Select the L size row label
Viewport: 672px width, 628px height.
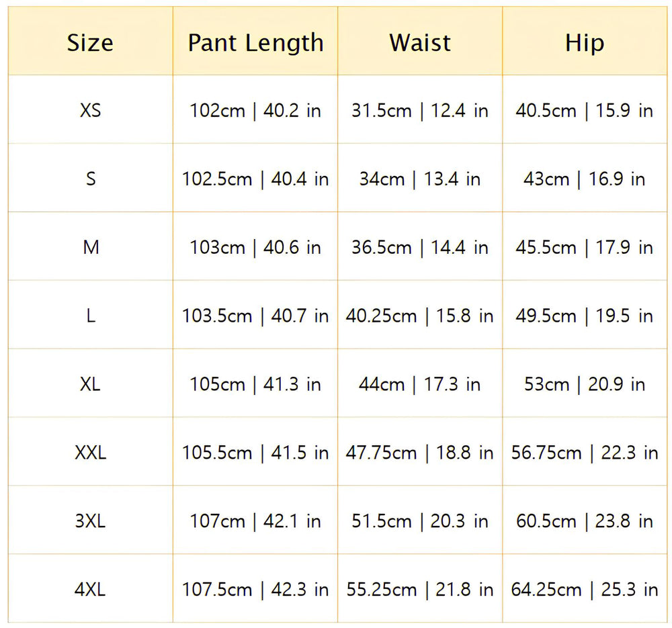click(x=90, y=316)
